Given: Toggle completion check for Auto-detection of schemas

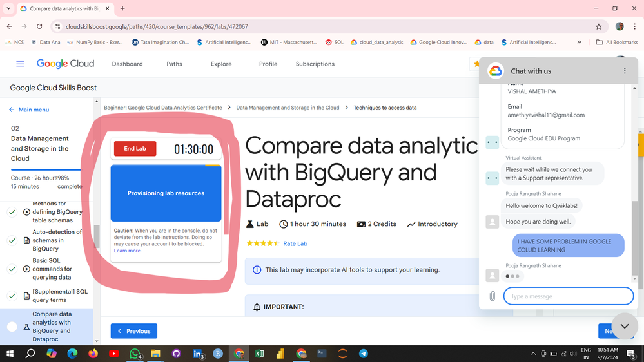Looking at the screenshot, I should tap(12, 240).
